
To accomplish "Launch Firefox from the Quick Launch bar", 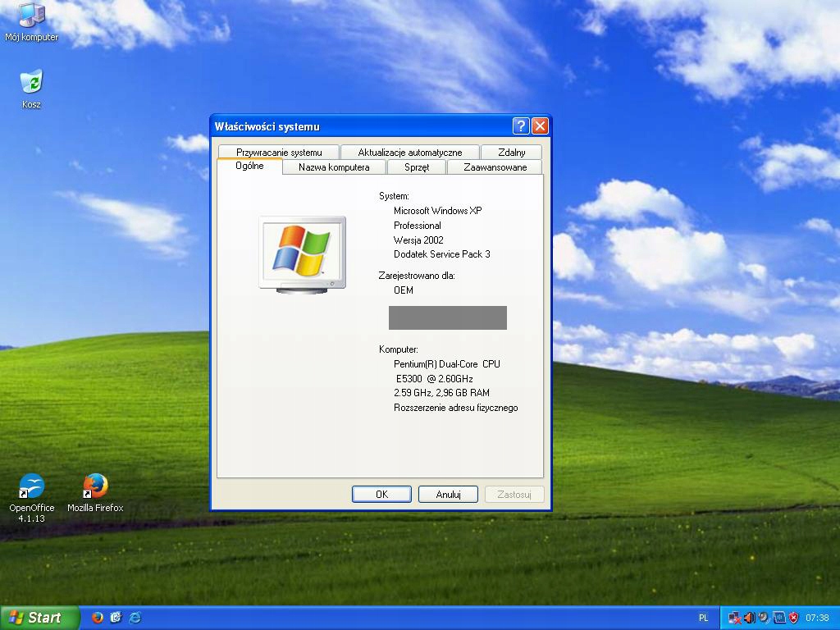I will pyautogui.click(x=97, y=618).
